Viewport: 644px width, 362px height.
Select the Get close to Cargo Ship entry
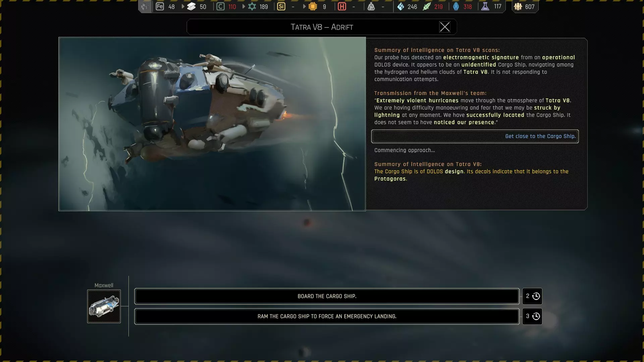point(475,136)
